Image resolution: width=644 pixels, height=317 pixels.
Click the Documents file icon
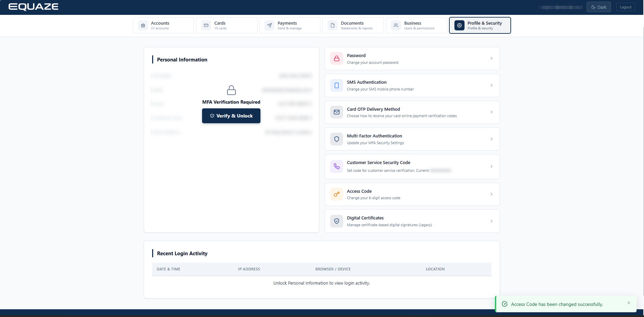click(333, 25)
